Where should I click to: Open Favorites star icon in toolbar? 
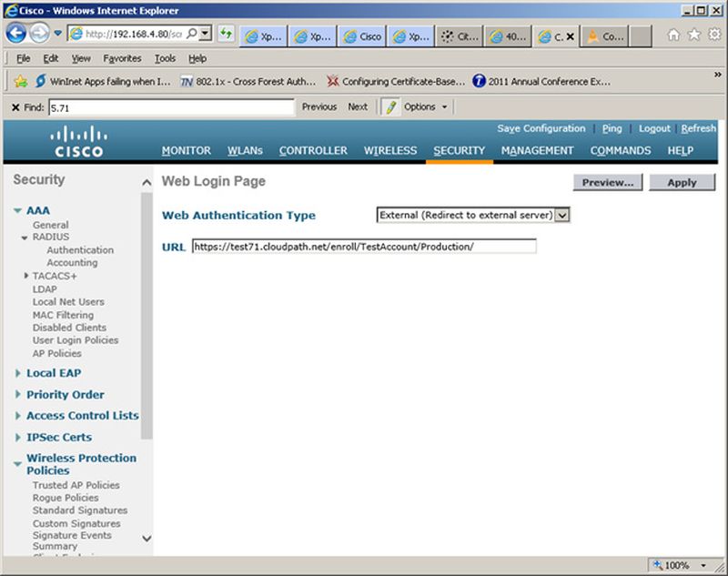point(694,35)
